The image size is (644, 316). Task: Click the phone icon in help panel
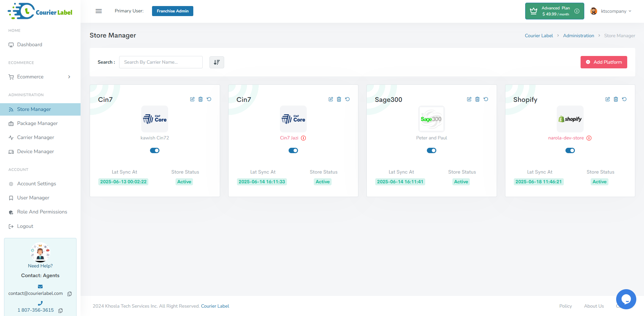pos(40,303)
